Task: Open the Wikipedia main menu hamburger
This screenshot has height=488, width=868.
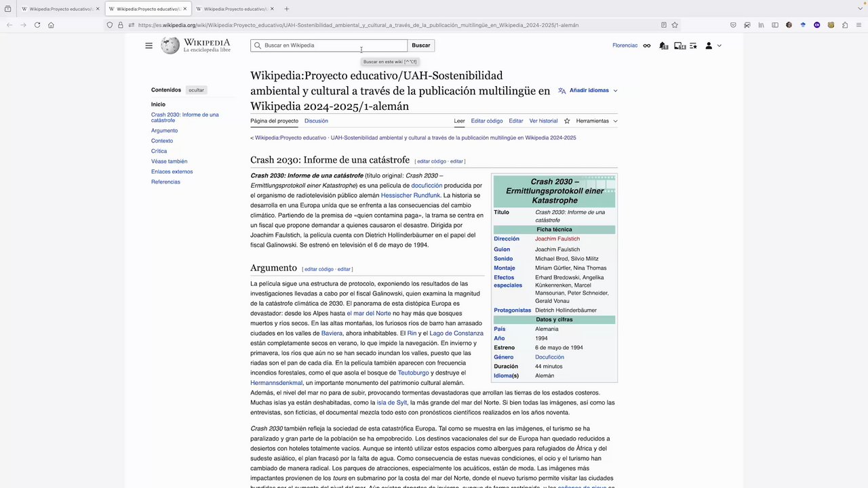Action: click(x=149, y=45)
